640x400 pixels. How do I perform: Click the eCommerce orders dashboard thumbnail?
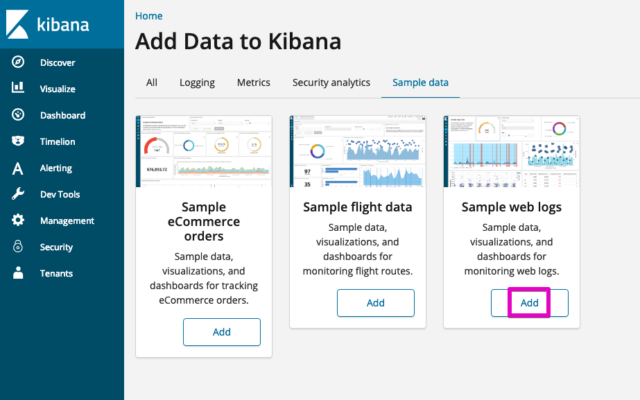point(204,151)
